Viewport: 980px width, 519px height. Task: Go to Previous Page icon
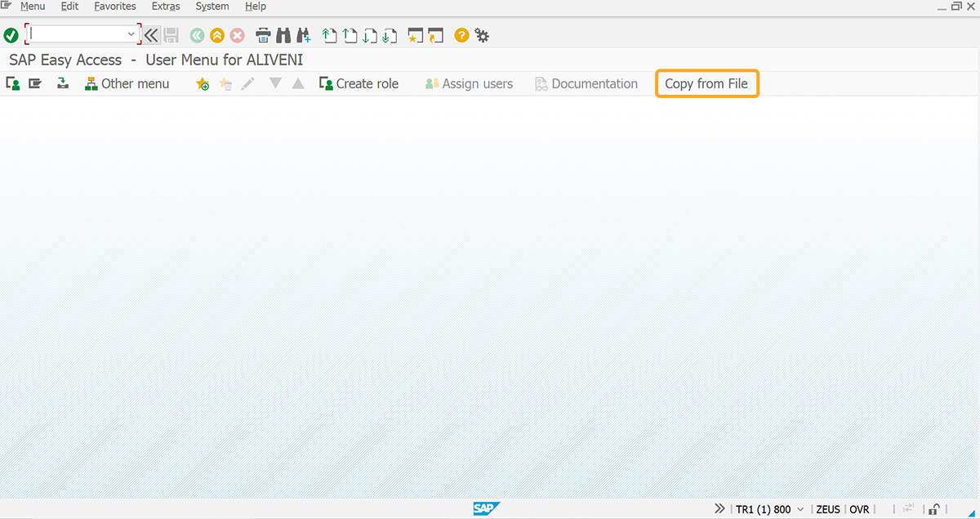click(350, 35)
